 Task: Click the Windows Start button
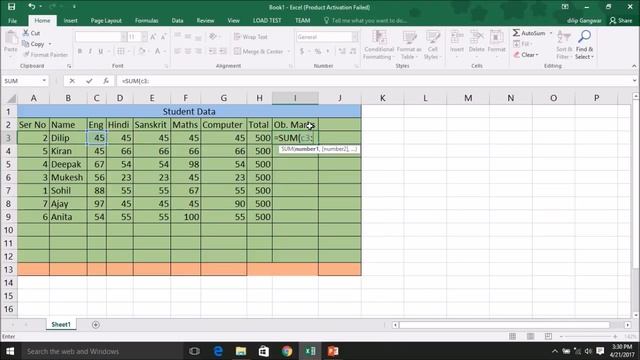click(x=10, y=351)
